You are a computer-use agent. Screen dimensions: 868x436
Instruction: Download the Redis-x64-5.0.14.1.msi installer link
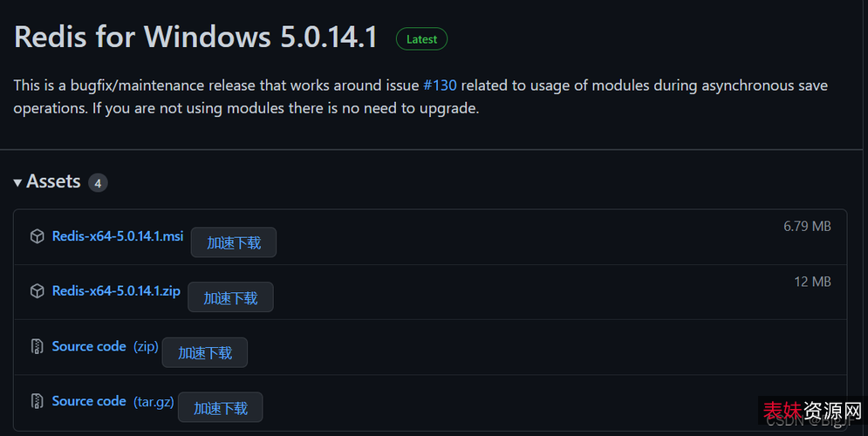coord(118,236)
